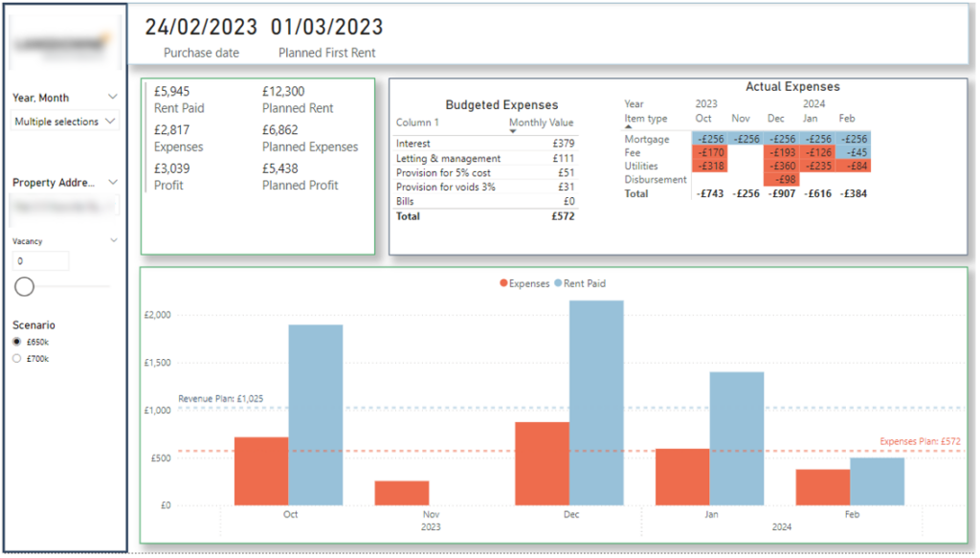Viewport: 980px width, 558px height.
Task: Click the Rent Paid legend marker
Action: click(560, 283)
